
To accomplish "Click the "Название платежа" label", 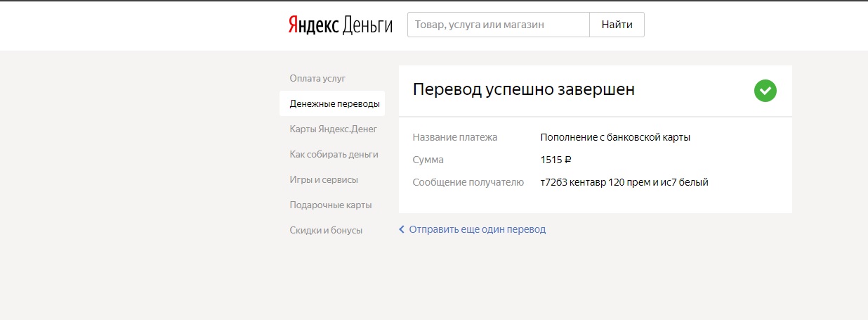I will (455, 137).
